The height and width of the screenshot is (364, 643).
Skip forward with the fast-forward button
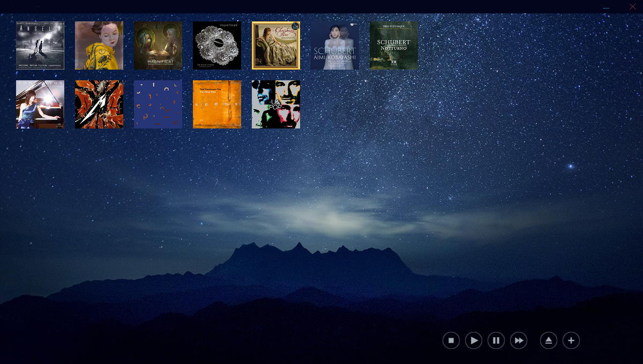pyautogui.click(x=519, y=340)
